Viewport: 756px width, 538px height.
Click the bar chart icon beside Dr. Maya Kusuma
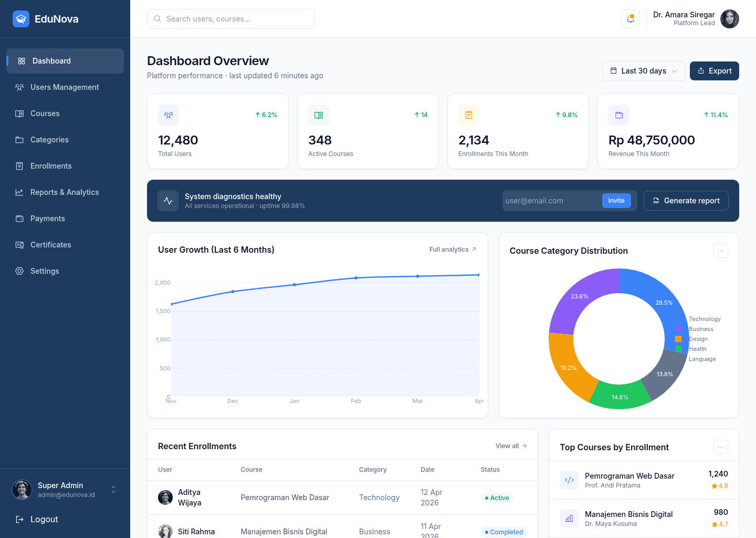(x=569, y=519)
